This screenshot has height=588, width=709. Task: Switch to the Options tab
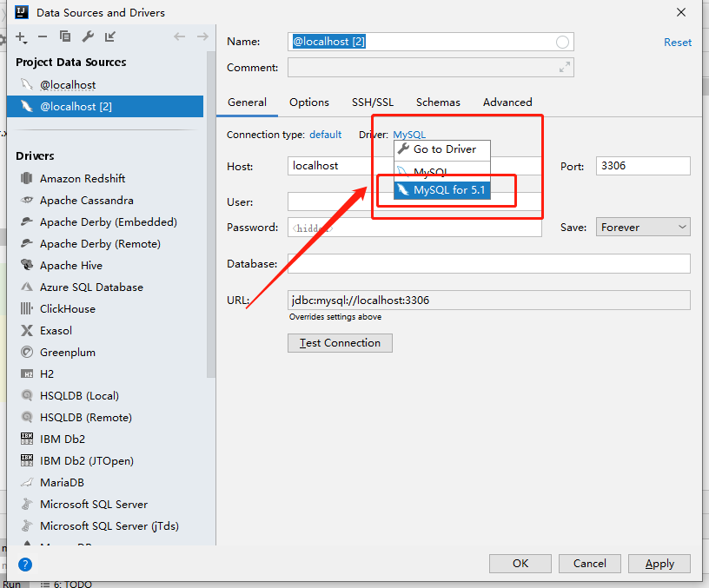pos(309,102)
